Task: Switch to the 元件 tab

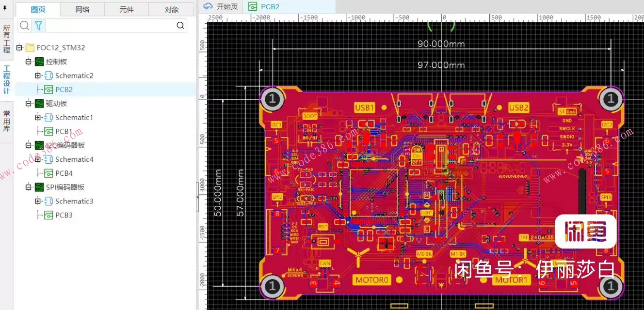Action: [x=126, y=9]
